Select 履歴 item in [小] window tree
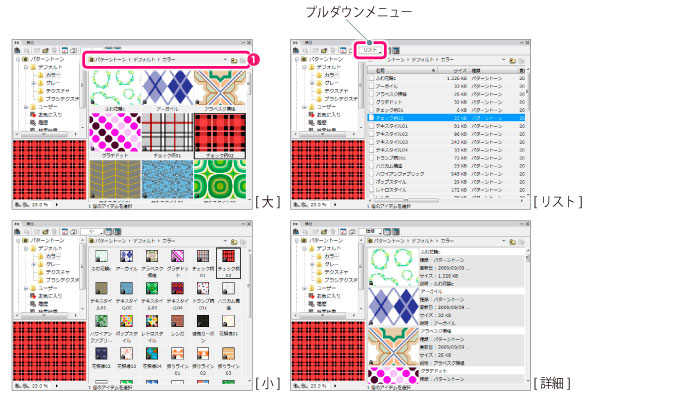This screenshot has height=398, width=696. tap(39, 304)
